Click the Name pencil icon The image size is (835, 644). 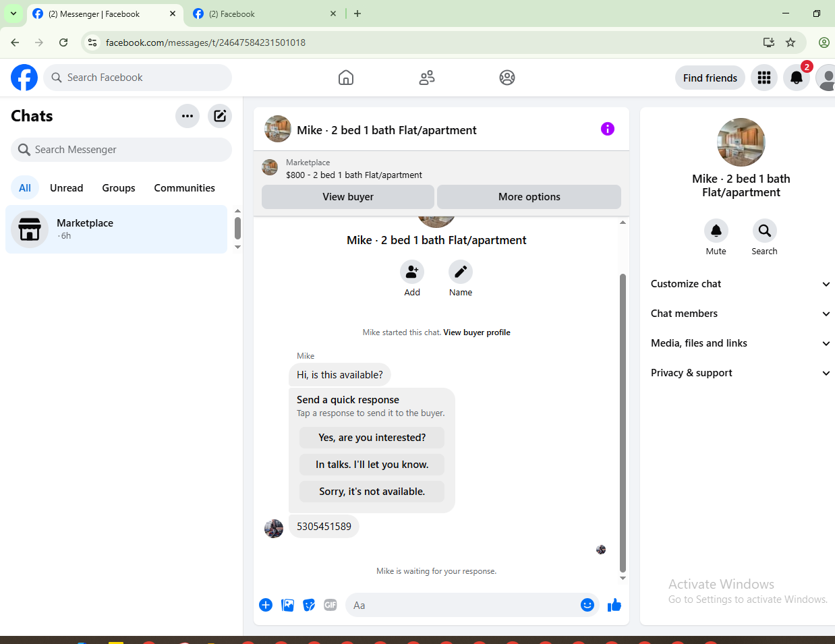click(461, 272)
